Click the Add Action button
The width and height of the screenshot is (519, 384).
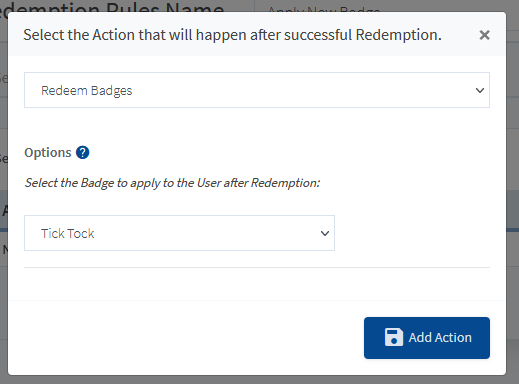point(427,338)
